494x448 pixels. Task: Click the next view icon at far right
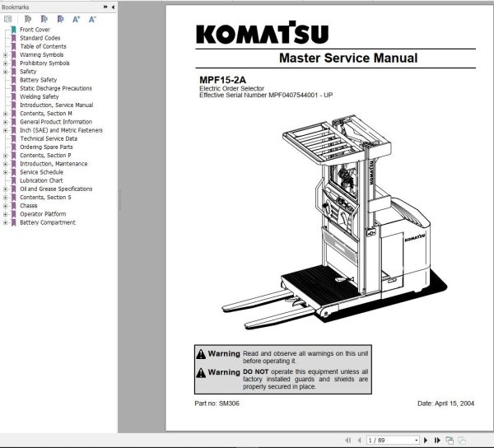(x=462, y=440)
